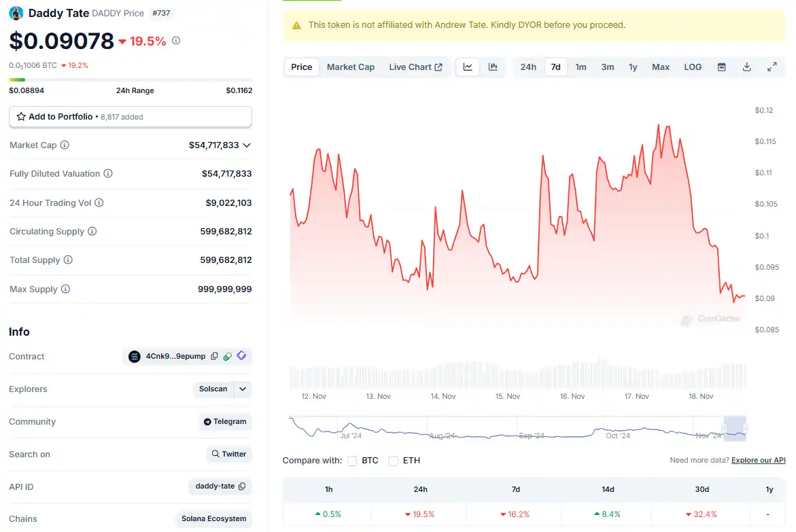Tick the ETH compare checkbox
796x532 pixels.
point(394,461)
